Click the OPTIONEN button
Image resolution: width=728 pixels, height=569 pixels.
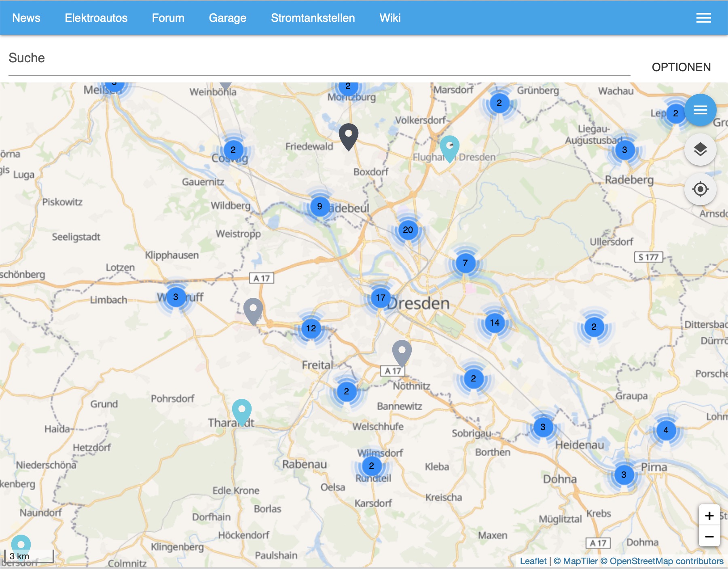point(681,67)
